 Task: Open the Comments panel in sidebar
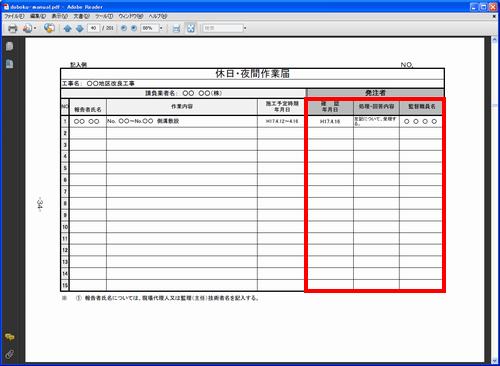point(10,337)
